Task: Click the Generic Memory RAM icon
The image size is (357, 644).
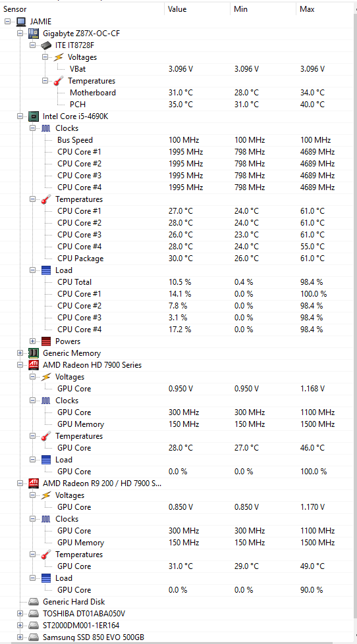Action: (34, 353)
